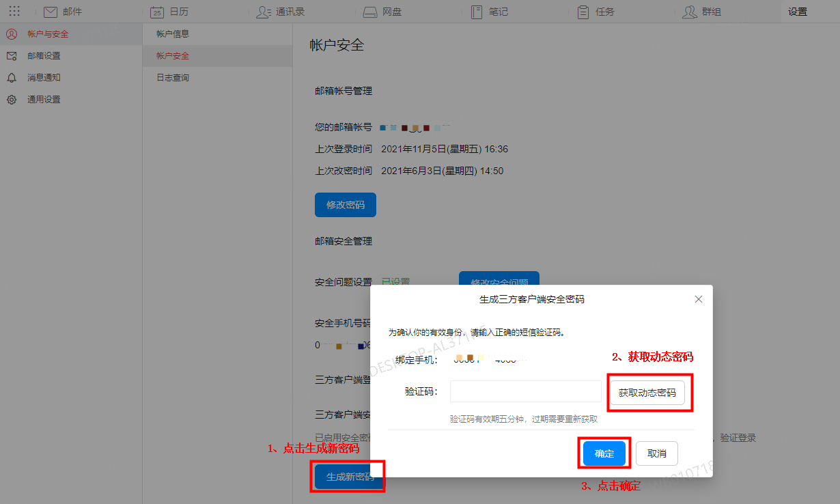The image size is (840, 504).
Task: Open 任务 tasks module
Action: click(596, 12)
